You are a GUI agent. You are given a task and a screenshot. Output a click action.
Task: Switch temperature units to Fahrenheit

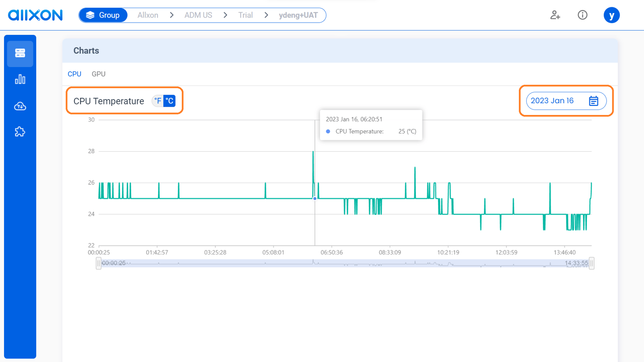point(157,100)
